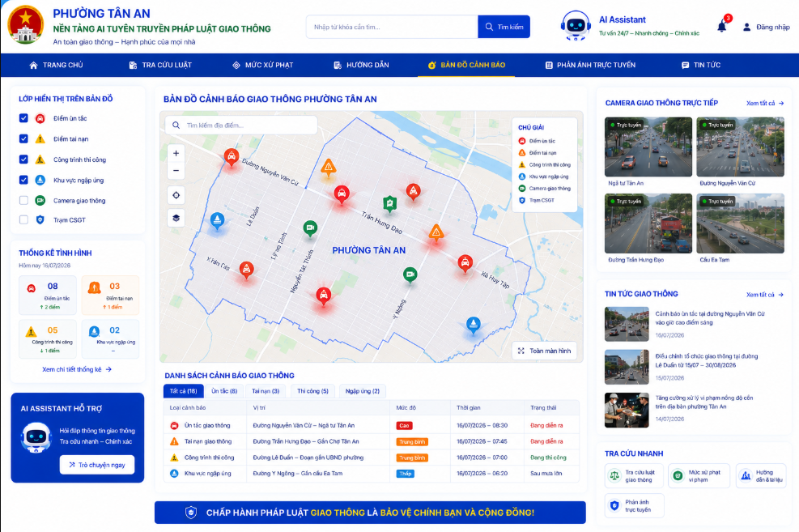Image resolution: width=799 pixels, height=532 pixels.
Task: Open Hướng dẫn menu item
Action: click(x=361, y=65)
